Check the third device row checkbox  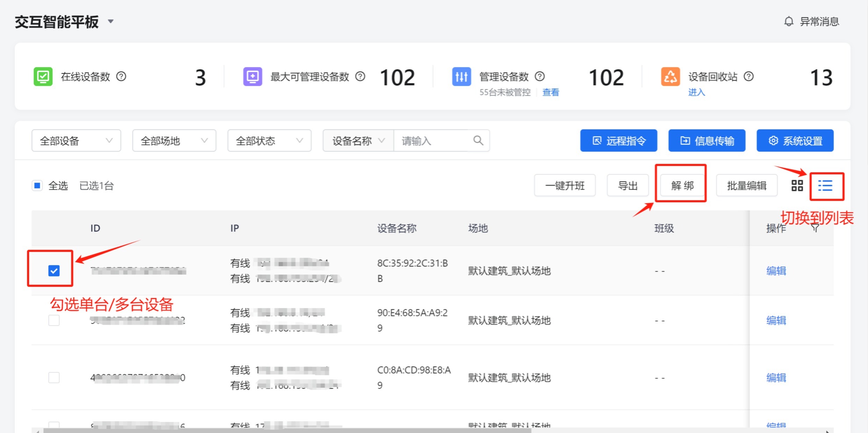point(54,377)
